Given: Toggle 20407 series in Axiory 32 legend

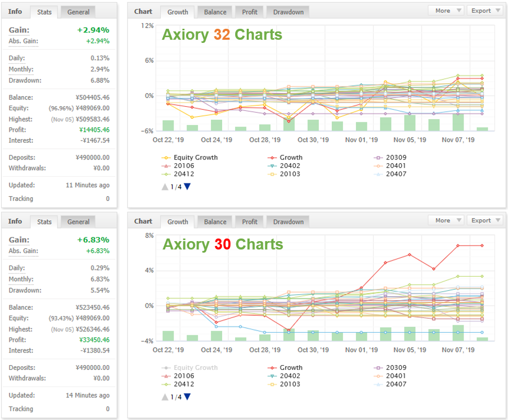Looking at the screenshot, I should [x=390, y=174].
